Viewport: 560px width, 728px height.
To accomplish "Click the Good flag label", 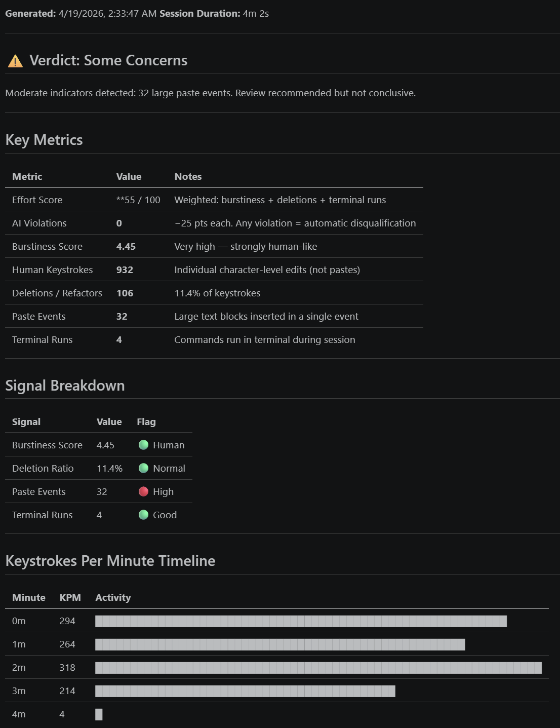I will pos(165,515).
